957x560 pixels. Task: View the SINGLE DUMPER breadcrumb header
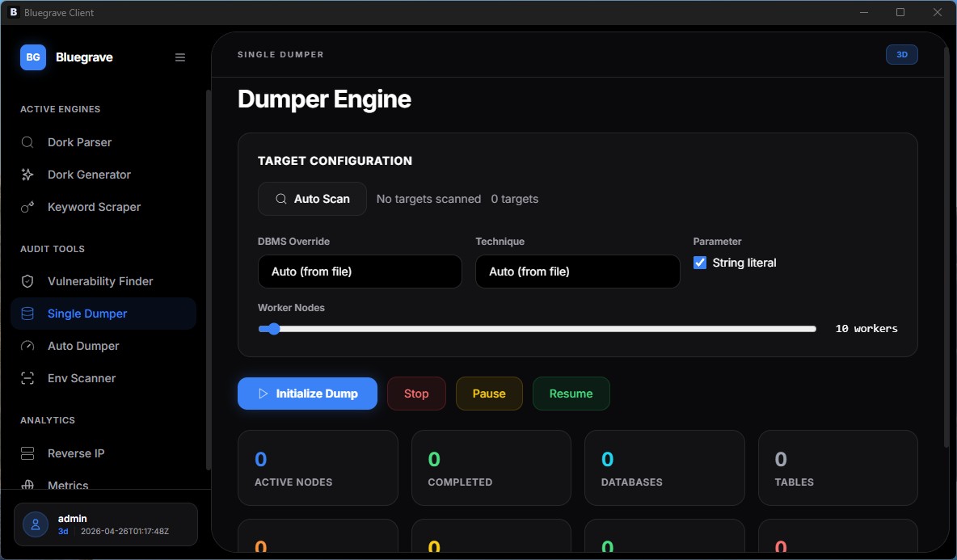tap(280, 54)
